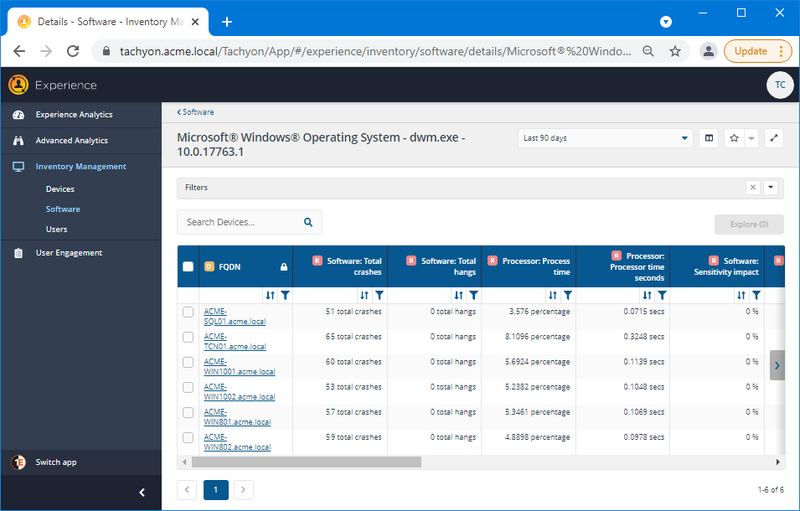Filter the Sensitivity impact column
Image resolution: width=800 pixels, height=511 pixels.
point(756,295)
